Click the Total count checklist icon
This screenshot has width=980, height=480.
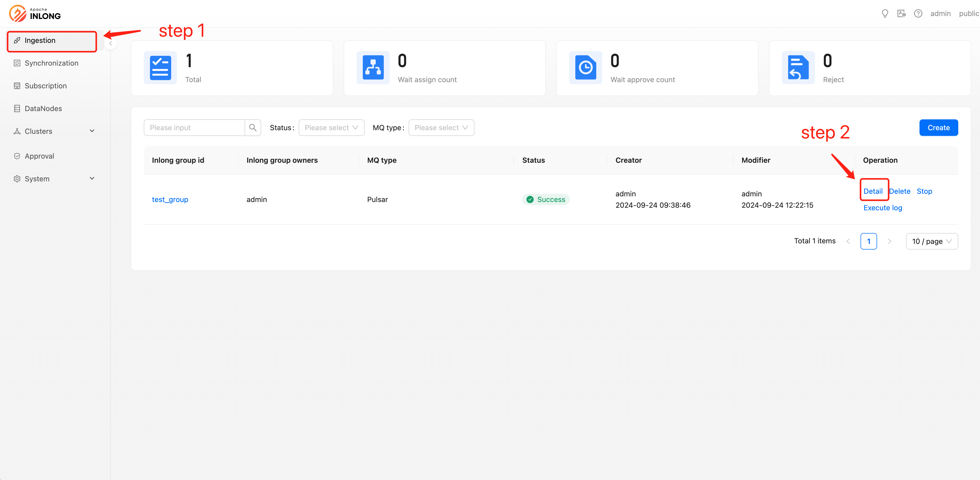tap(160, 68)
